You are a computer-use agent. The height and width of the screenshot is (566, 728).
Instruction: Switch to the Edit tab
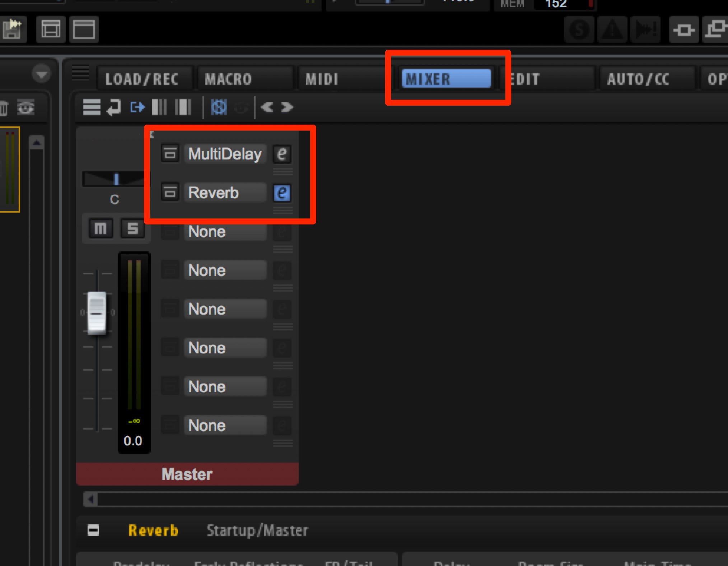point(547,79)
